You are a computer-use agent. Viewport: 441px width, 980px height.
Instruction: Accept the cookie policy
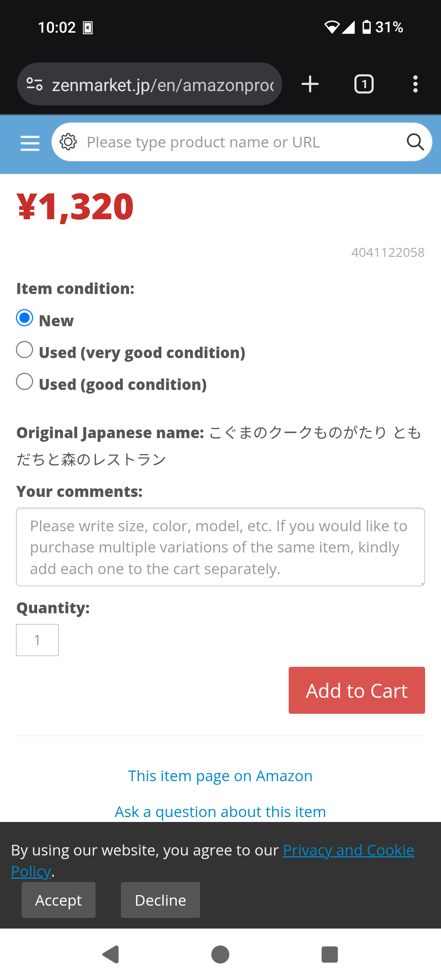tap(58, 900)
